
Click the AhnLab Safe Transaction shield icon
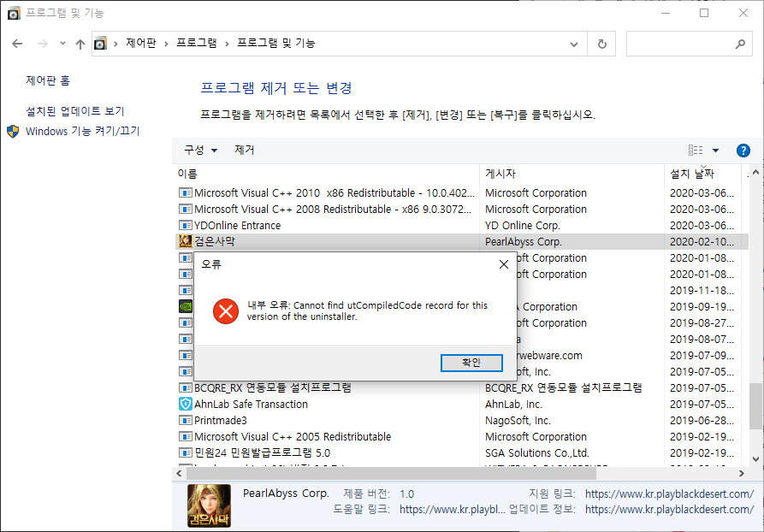click(185, 404)
